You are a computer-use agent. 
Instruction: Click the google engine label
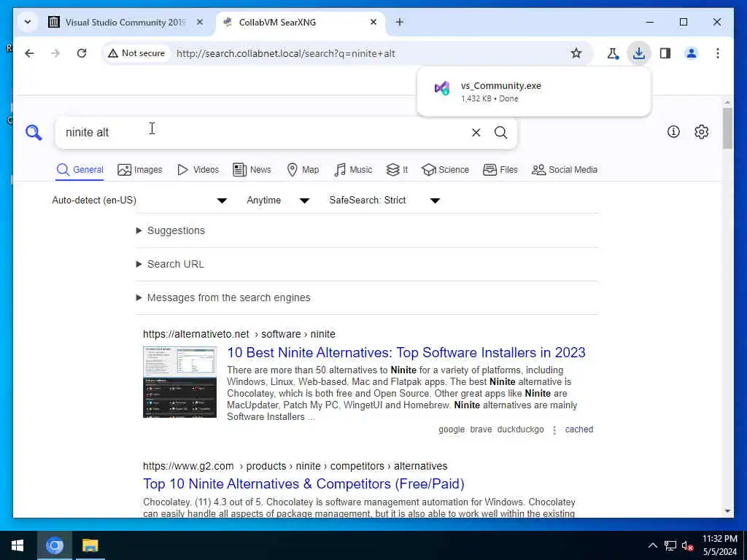(x=451, y=429)
